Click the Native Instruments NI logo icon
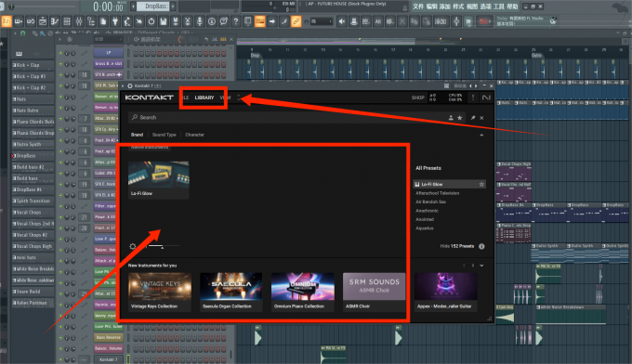 tap(486, 97)
